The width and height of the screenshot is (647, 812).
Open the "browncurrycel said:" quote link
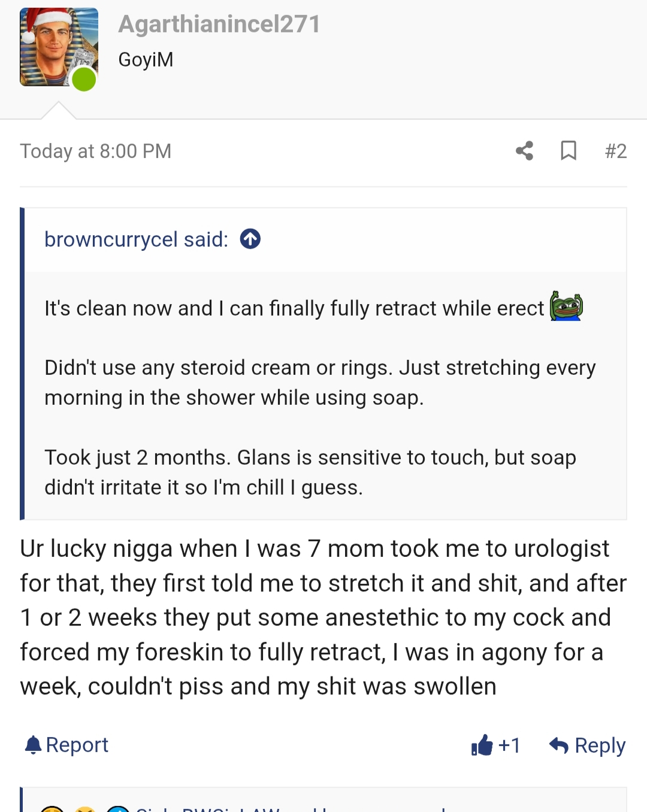pos(136,240)
